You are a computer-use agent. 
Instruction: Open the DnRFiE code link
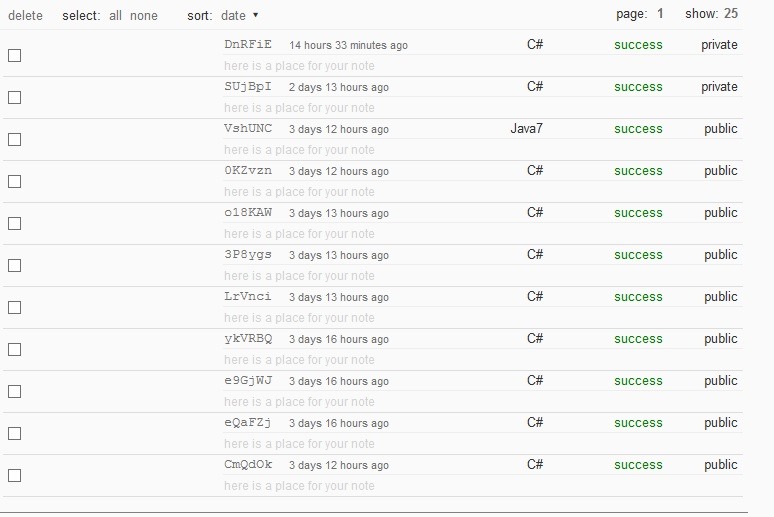pyautogui.click(x=248, y=44)
